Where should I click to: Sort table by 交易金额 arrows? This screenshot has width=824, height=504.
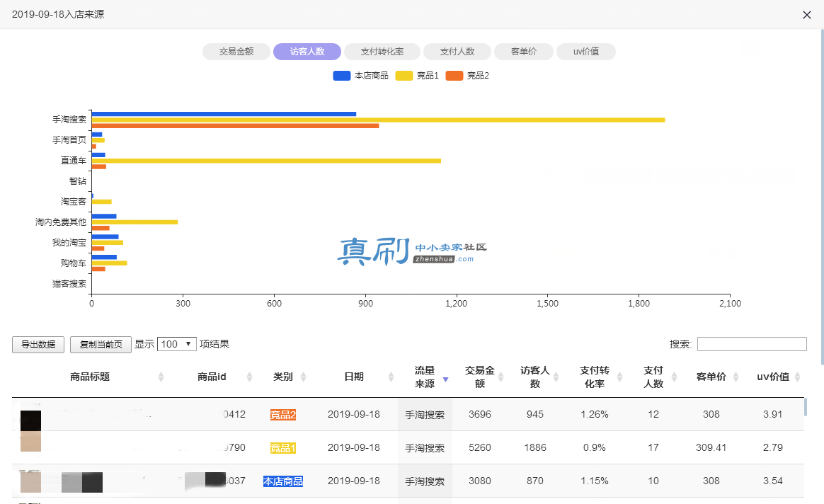coord(500,377)
